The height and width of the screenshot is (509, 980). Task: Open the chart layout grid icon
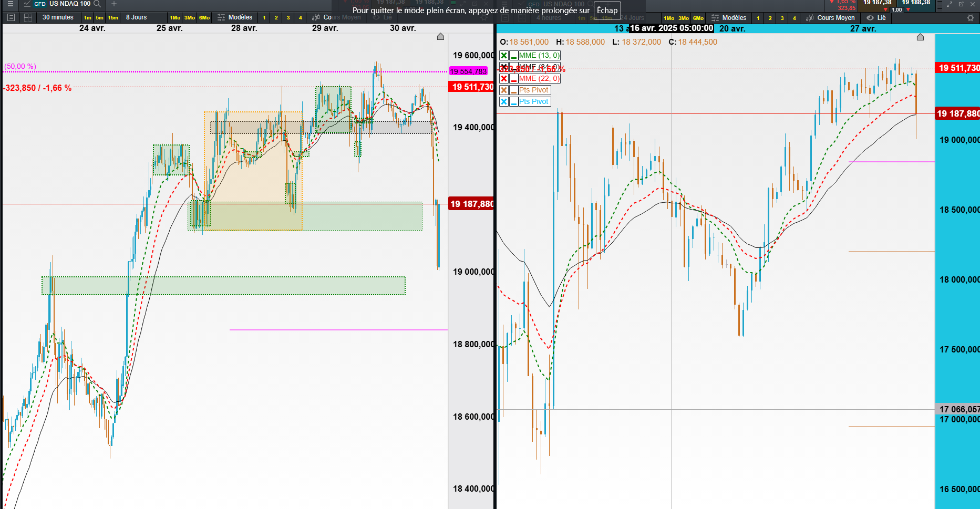pyautogui.click(x=28, y=17)
